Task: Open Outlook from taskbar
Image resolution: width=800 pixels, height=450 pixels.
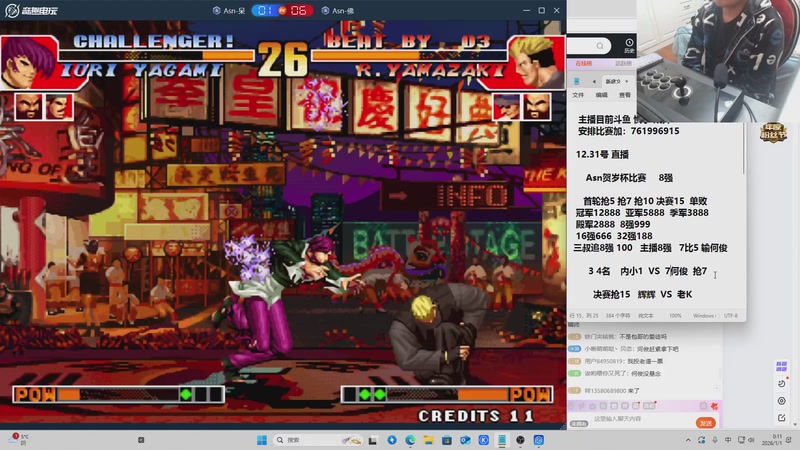Action: pyautogui.click(x=465, y=440)
